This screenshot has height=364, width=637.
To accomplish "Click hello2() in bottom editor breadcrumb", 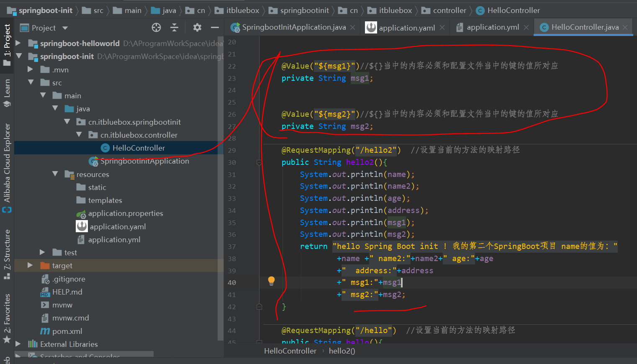I will tap(342, 351).
